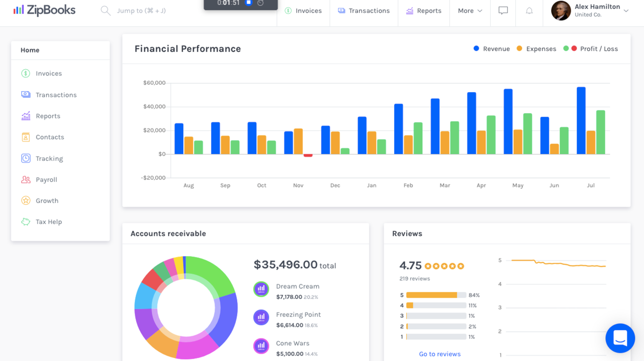This screenshot has height=361, width=644.
Task: Click the sidebar Tracking clock icon
Action: coord(26,158)
